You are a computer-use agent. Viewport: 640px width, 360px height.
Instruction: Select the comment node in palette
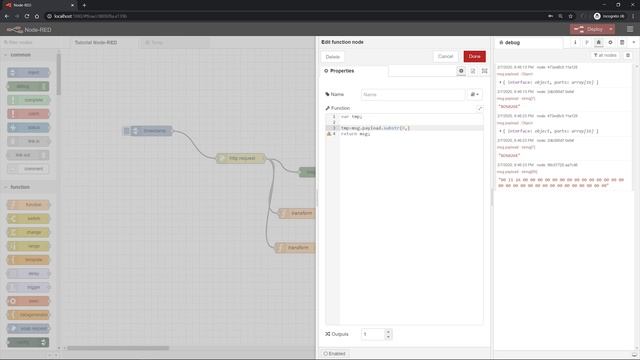pyautogui.click(x=28, y=169)
